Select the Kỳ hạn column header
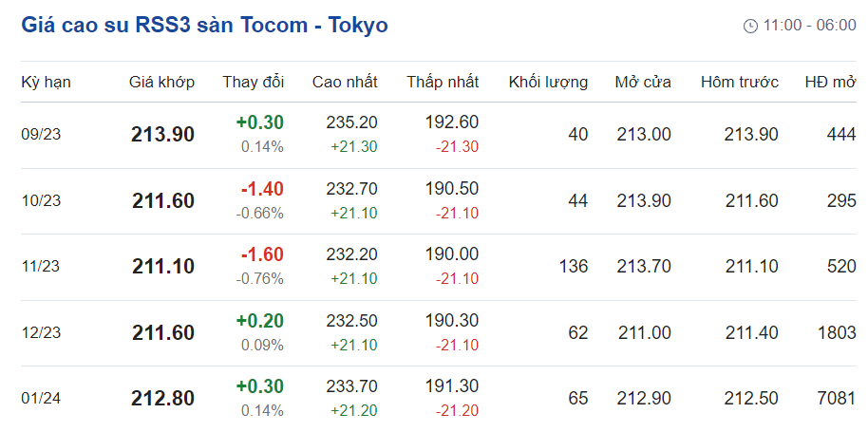The height and width of the screenshot is (432, 868). [x=46, y=82]
